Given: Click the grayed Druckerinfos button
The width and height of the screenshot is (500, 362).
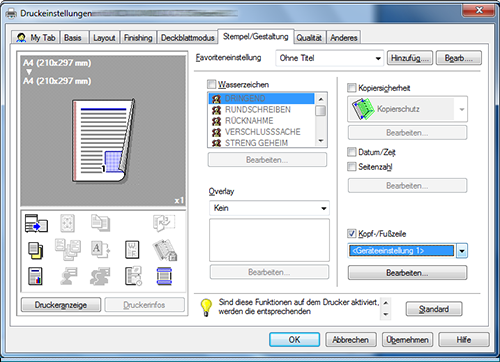Looking at the screenshot, I should 144,305.
